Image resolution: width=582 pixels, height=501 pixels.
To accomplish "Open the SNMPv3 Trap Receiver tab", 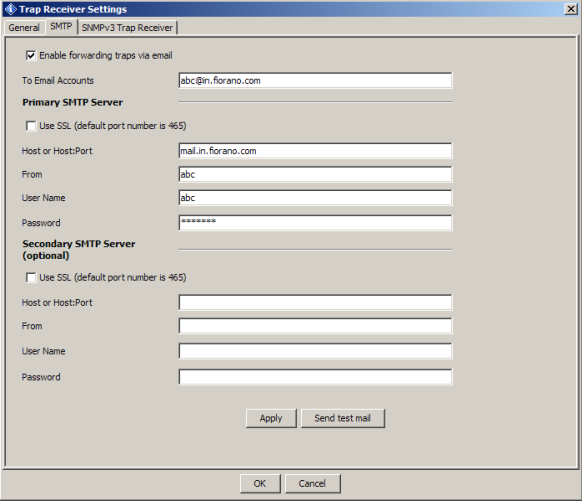I will coord(127,28).
